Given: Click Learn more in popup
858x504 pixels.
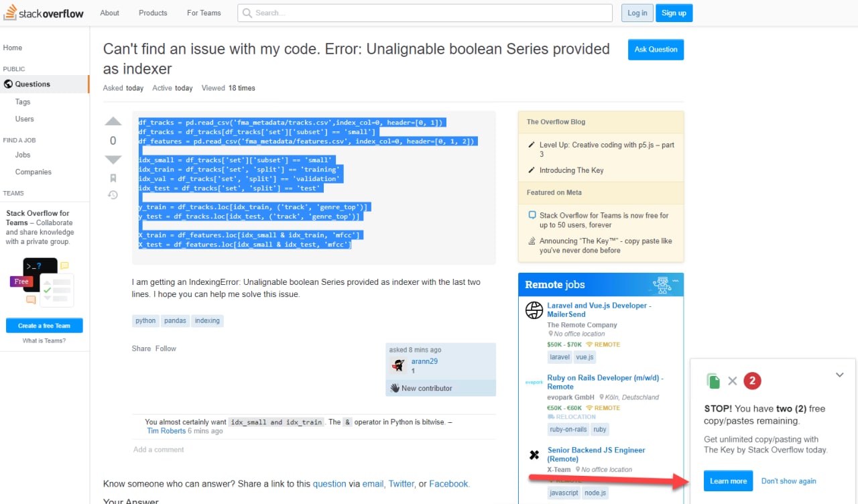Looking at the screenshot, I should [728, 481].
